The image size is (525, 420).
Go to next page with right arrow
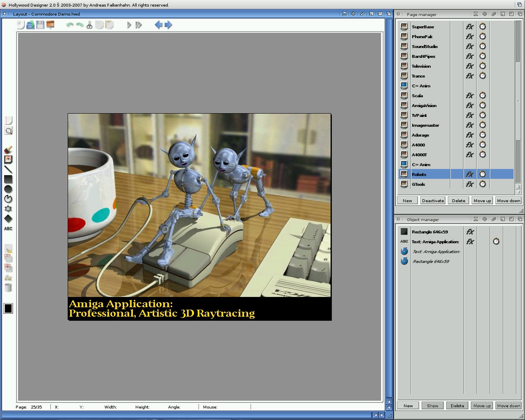coord(169,25)
